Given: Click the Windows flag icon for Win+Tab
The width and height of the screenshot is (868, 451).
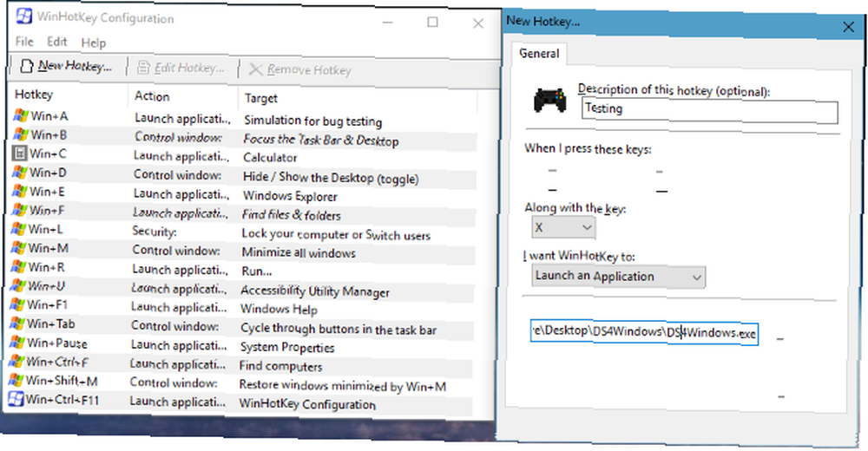Looking at the screenshot, I should click(x=17, y=324).
